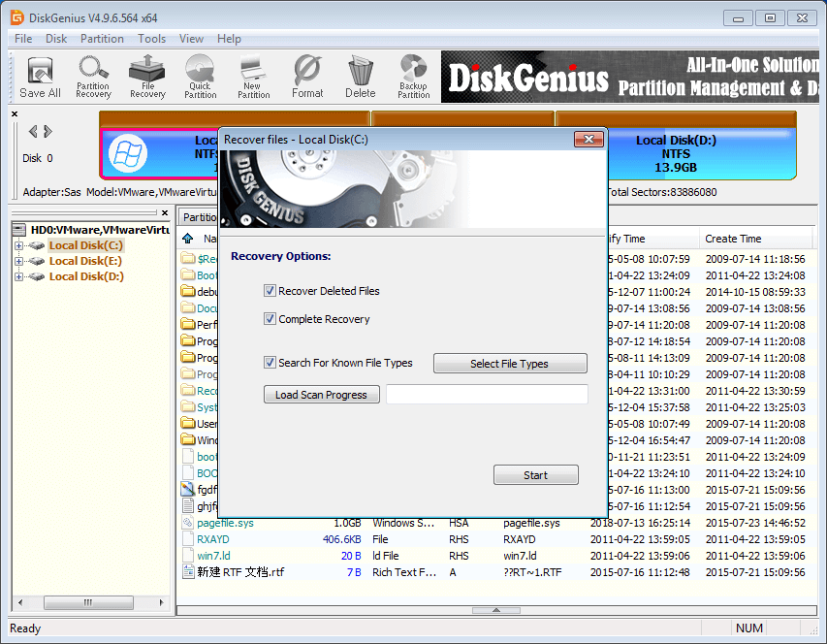Image resolution: width=827 pixels, height=644 pixels.
Task: Select the Local Disk(D:) partition block
Action: pyautogui.click(x=702, y=153)
